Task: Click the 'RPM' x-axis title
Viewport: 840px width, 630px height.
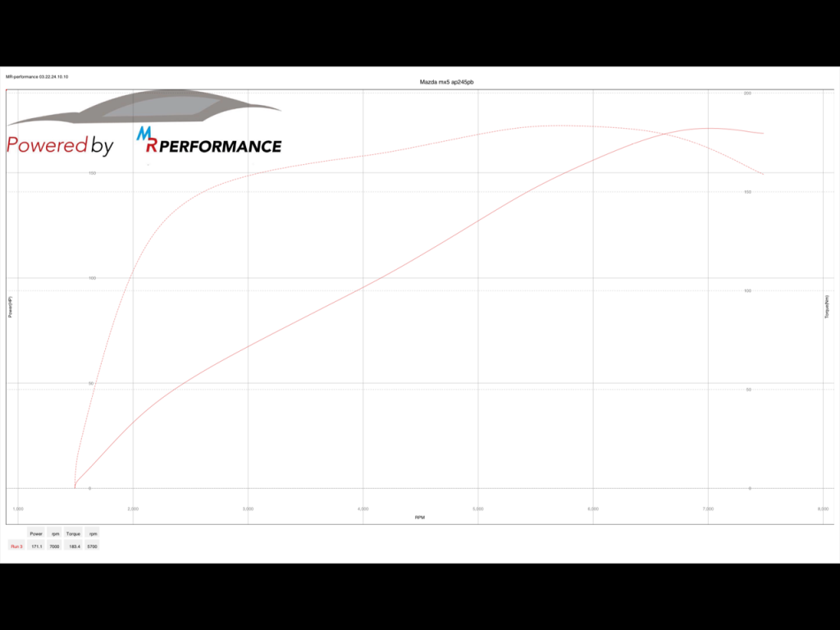Action: 419,518
